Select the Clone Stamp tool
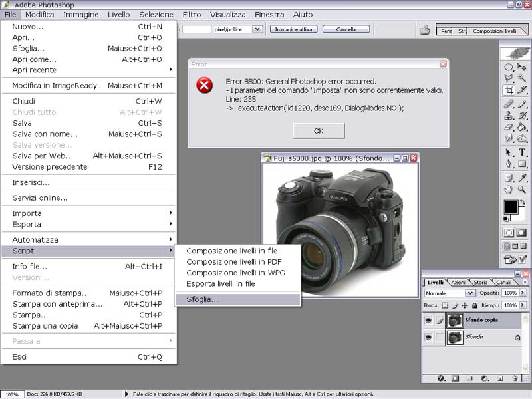 [509, 116]
